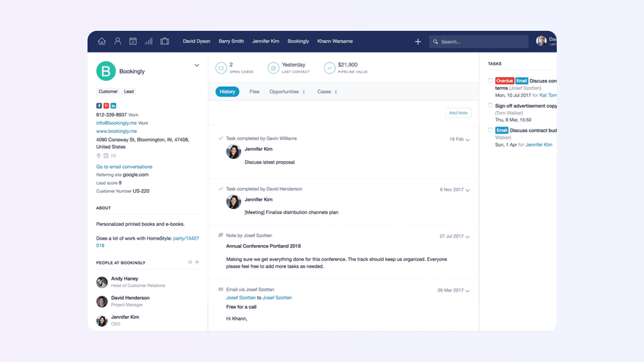This screenshot has height=362, width=644.
Task: Click into the Search field
Action: tap(479, 42)
